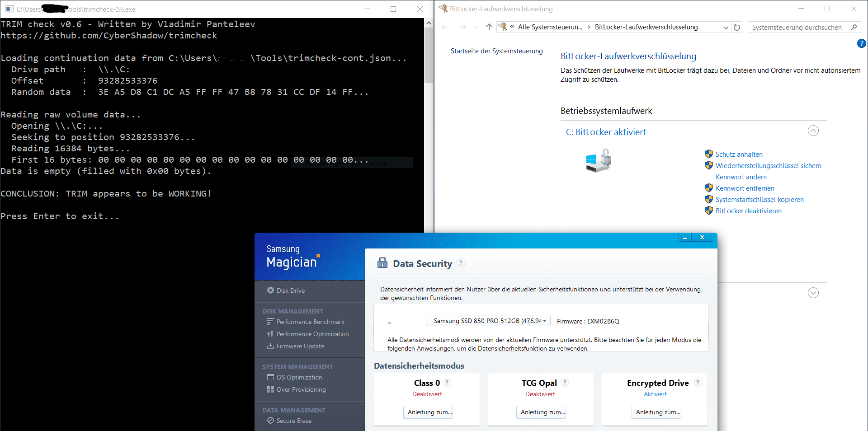Image resolution: width=868 pixels, height=431 pixels.
Task: Open Firmware Update in Magician sidebar
Action: pos(300,346)
